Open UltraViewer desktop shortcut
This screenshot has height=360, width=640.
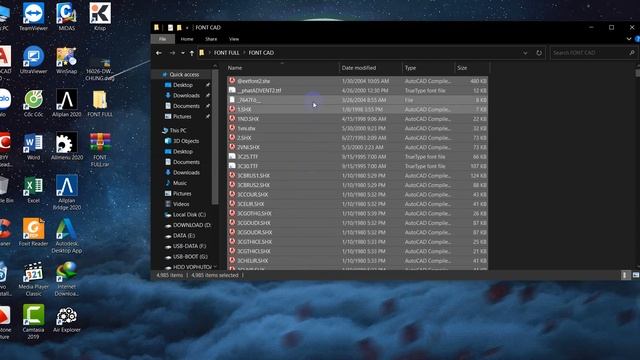click(33, 60)
